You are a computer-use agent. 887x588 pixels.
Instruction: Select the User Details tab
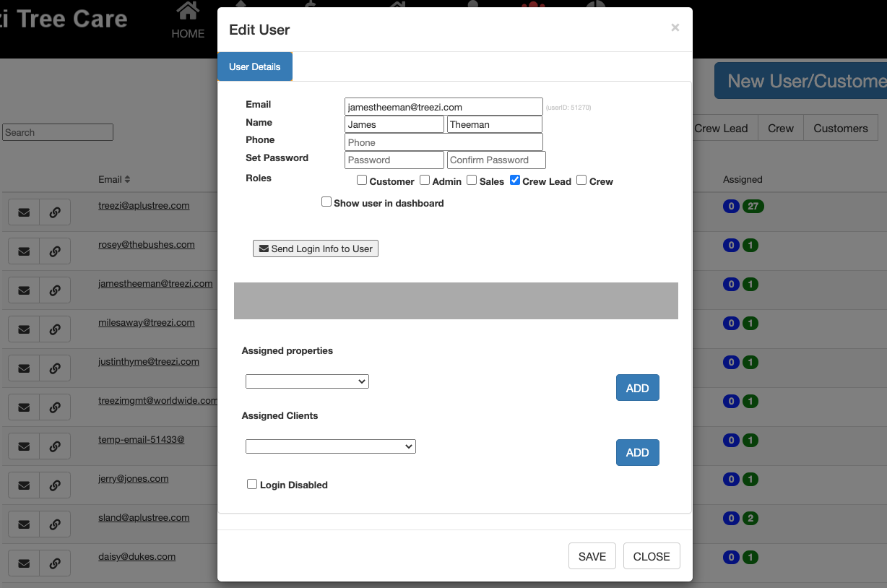255,66
